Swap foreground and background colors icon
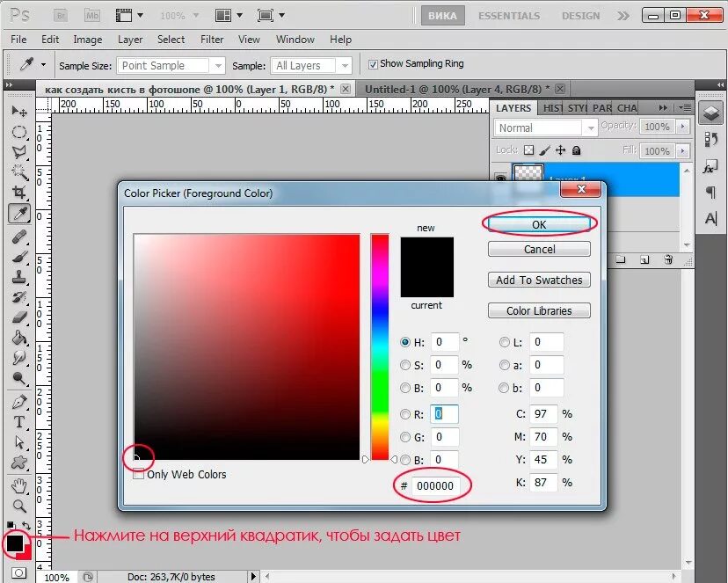The width and height of the screenshot is (728, 583). tap(26, 526)
